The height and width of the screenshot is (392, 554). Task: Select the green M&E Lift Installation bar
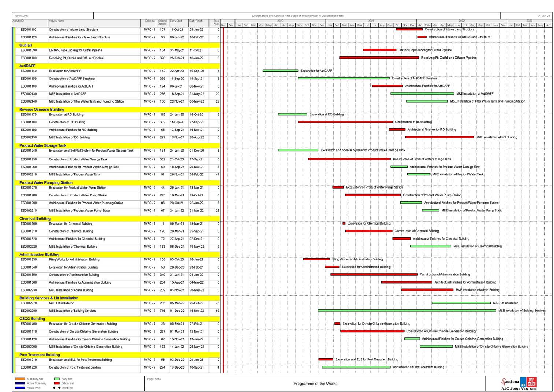click(x=461, y=303)
